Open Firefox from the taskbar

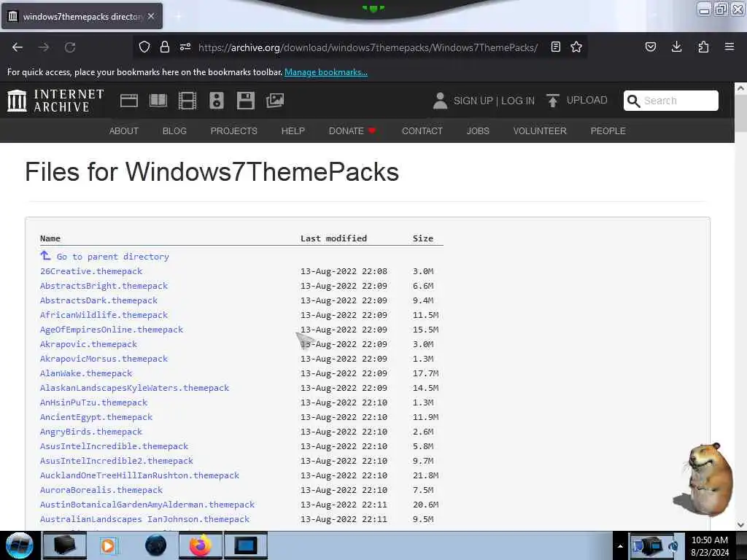[200, 545]
